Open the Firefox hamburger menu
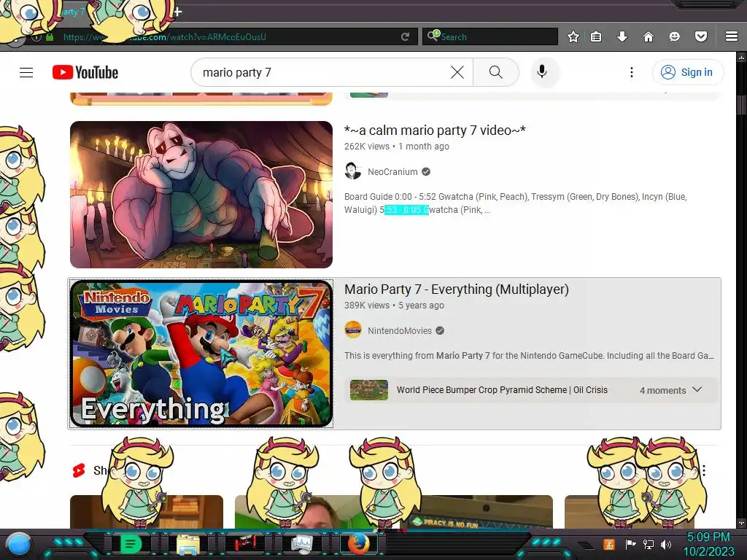The width and height of the screenshot is (747, 560). point(732,36)
